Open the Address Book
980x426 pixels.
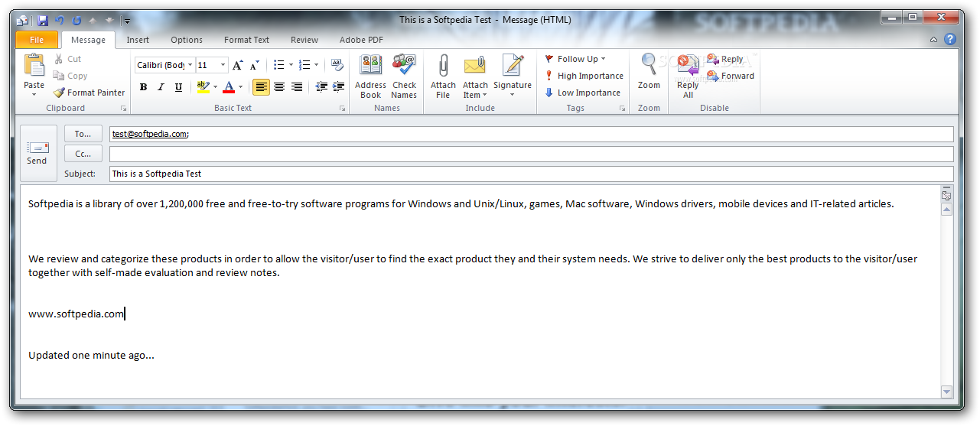(x=370, y=76)
